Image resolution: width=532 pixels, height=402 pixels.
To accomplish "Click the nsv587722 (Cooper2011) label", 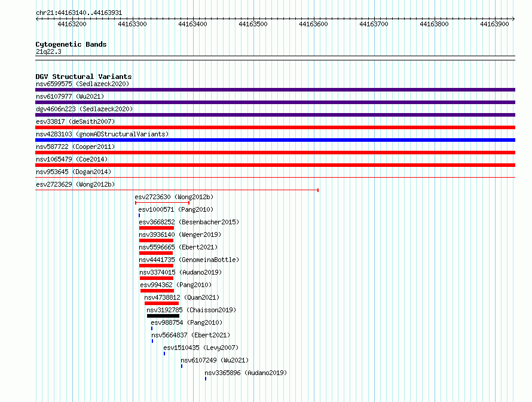I will [75, 147].
